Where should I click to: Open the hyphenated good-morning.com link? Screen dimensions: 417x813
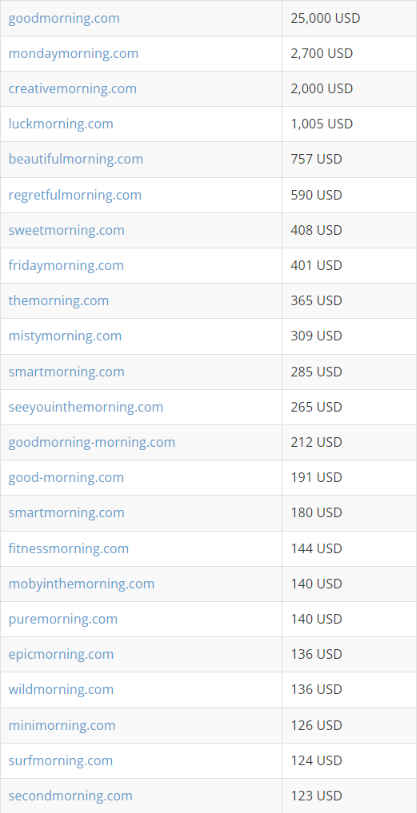[x=66, y=478]
